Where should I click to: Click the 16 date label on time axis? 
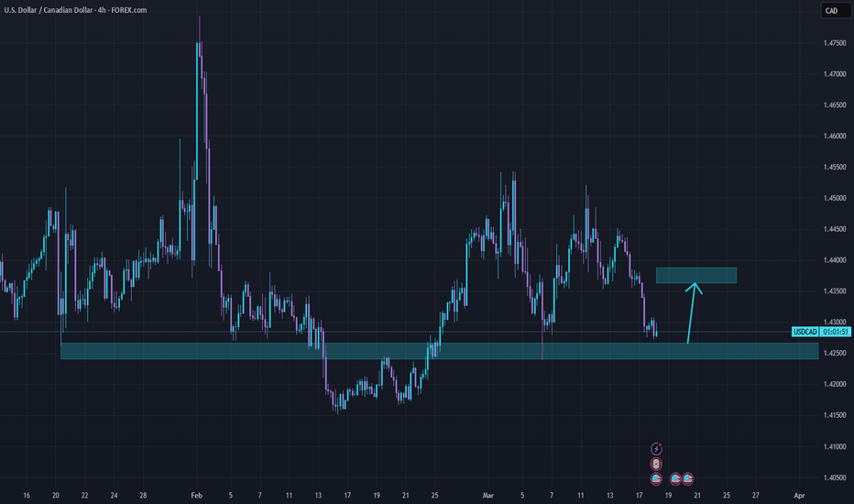point(27,495)
